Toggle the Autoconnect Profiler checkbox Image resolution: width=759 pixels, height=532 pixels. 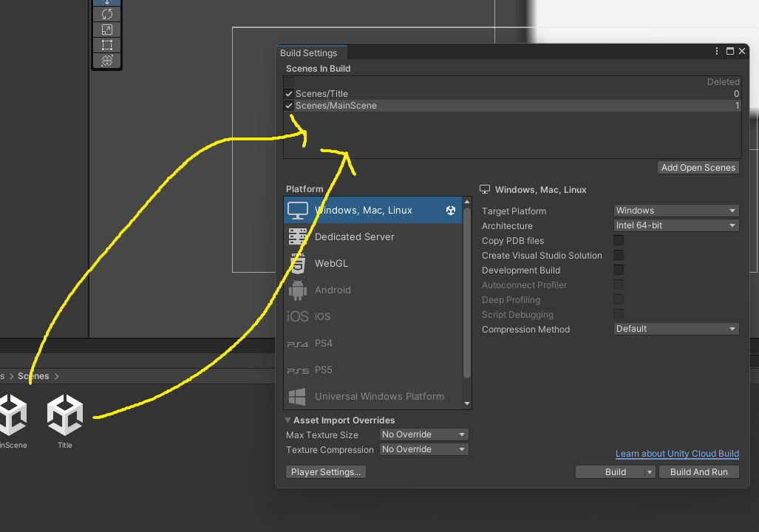619,284
